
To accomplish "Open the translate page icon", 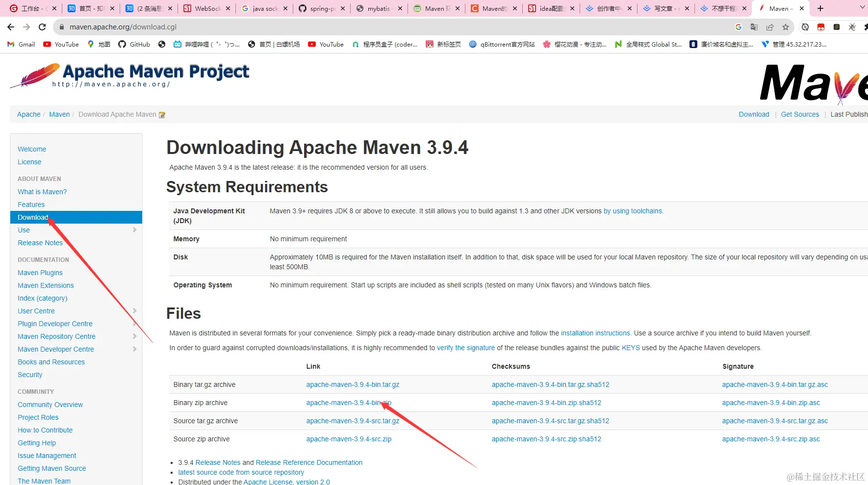I will point(754,27).
